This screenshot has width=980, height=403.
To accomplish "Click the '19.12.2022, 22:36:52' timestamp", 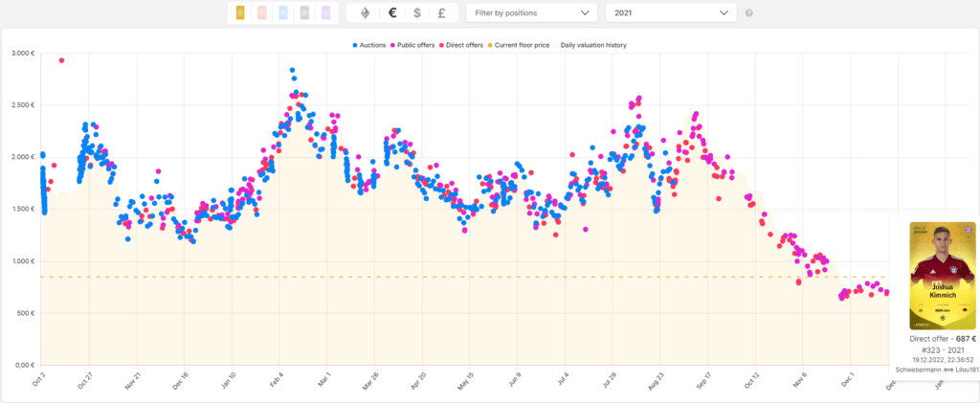I will click(944, 360).
